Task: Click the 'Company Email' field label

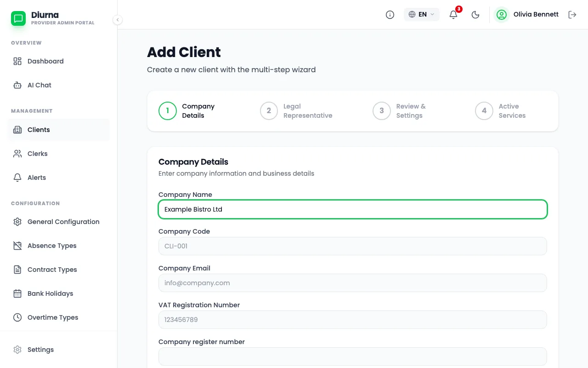Action: [184, 268]
